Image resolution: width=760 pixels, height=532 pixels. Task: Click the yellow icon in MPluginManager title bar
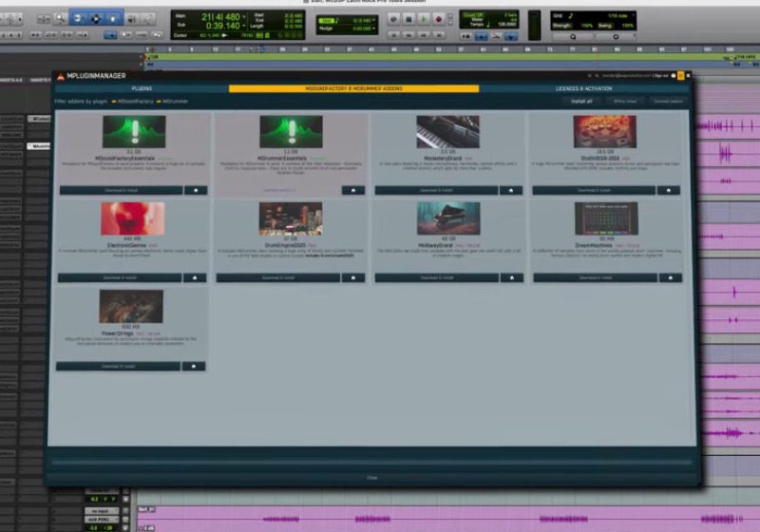click(x=680, y=76)
